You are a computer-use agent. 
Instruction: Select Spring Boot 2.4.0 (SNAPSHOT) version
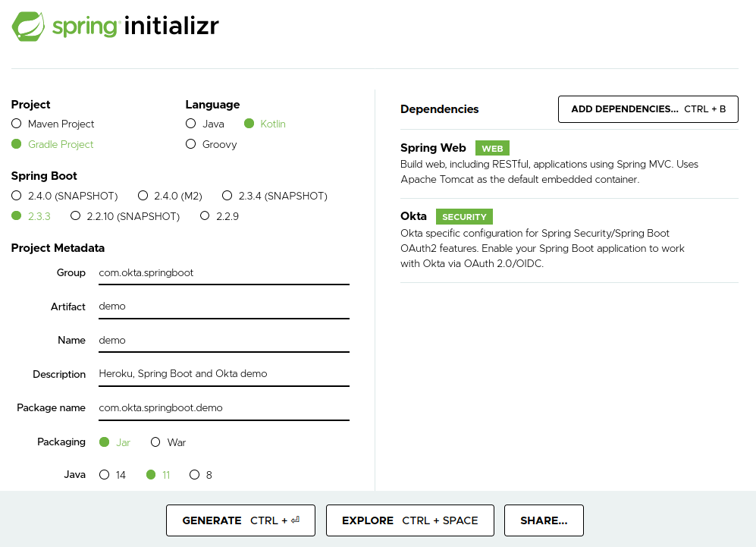(x=17, y=196)
